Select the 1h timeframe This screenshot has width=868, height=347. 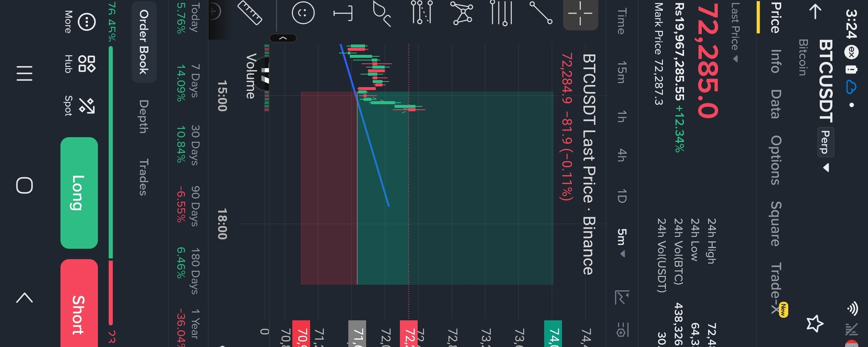tap(621, 116)
